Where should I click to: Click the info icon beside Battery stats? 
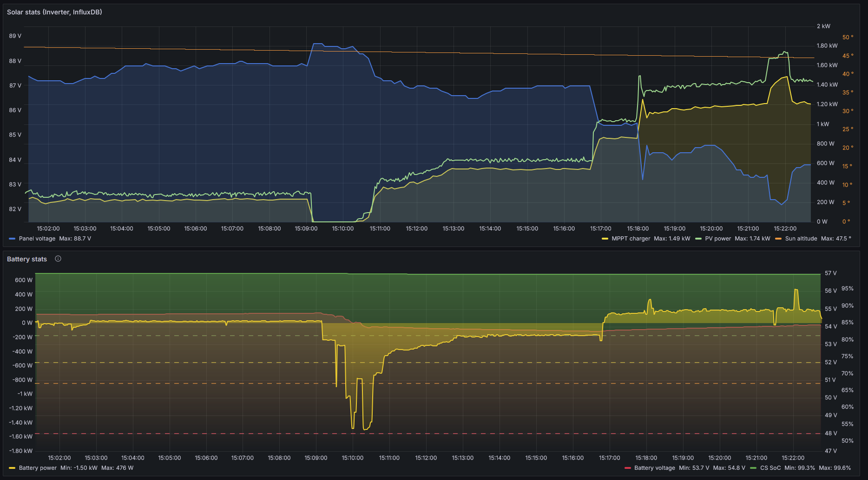pos(58,259)
